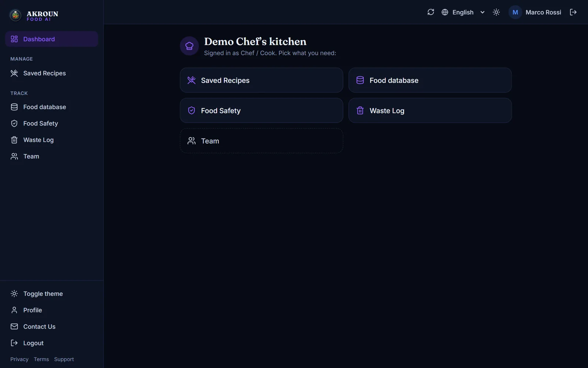Image resolution: width=588 pixels, height=368 pixels.
Task: Click the sidebar Food database icon
Action: pos(14,107)
